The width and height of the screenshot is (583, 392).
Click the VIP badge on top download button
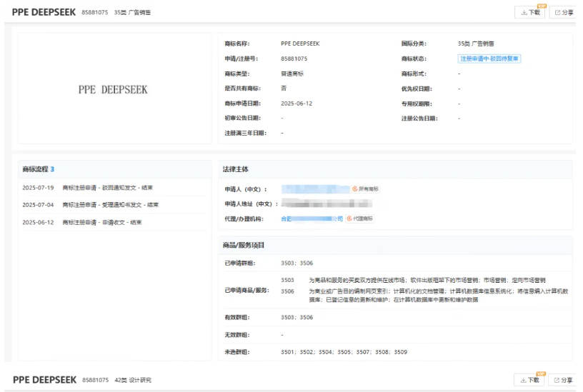(542, 6)
